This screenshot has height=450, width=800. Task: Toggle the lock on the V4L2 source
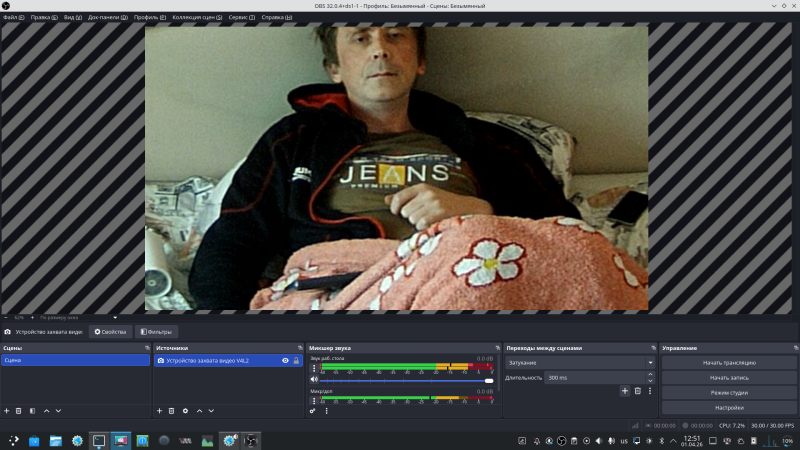click(x=296, y=360)
